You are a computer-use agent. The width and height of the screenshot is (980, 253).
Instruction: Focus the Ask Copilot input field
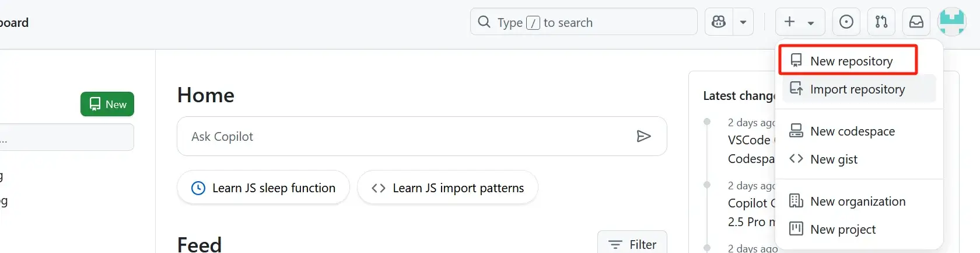tap(408, 136)
